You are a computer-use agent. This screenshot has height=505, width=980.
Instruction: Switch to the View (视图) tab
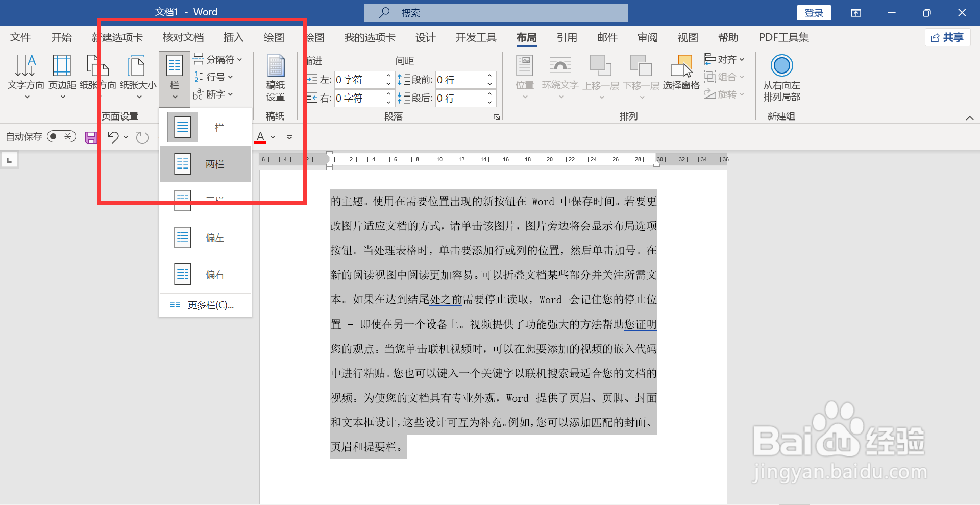pyautogui.click(x=688, y=37)
